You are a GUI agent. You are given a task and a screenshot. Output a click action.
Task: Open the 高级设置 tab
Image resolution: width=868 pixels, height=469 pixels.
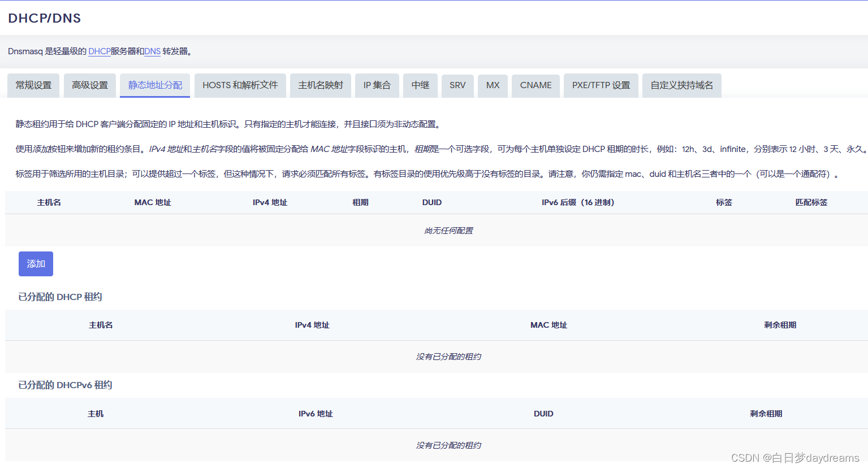pos(89,85)
